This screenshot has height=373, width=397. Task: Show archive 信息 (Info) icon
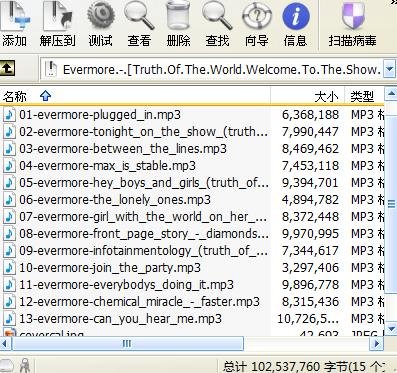[295, 17]
